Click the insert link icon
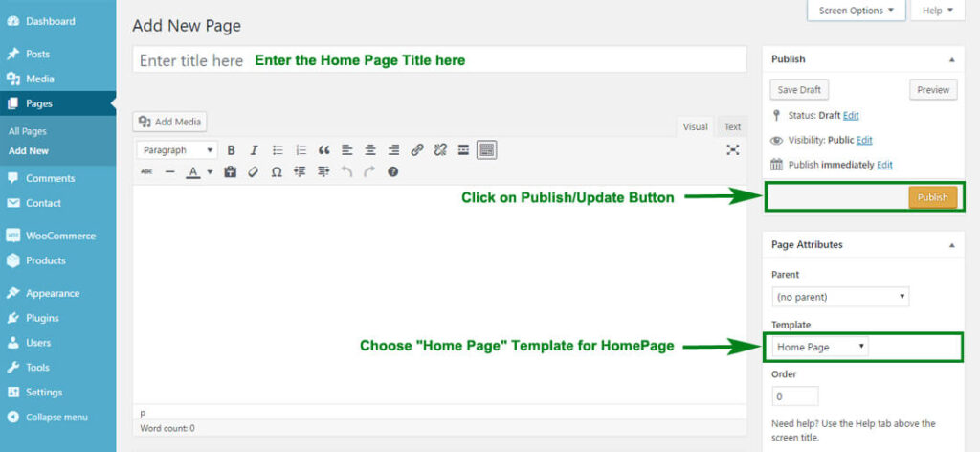980x452 pixels. tap(417, 150)
